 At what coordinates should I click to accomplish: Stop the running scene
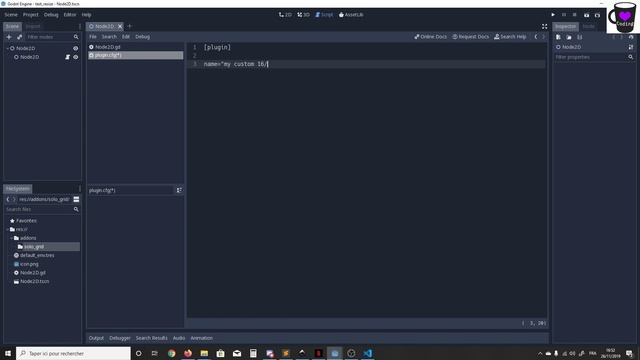tap(574, 15)
